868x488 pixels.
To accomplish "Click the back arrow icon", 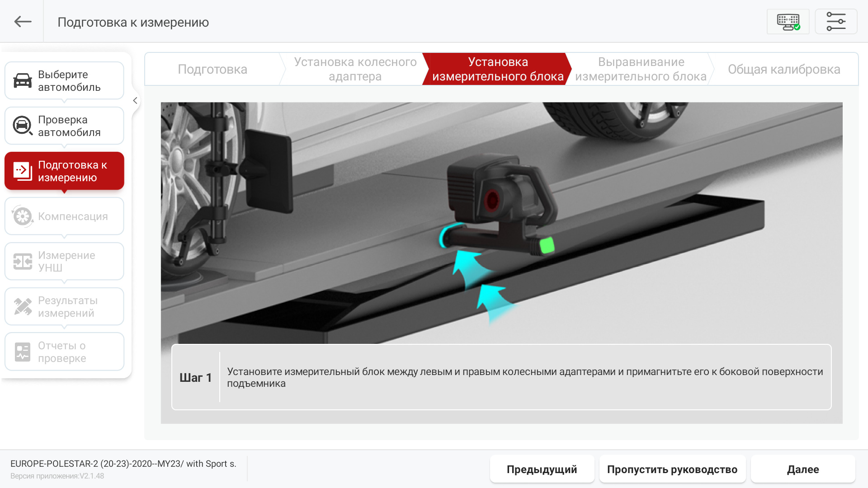I will (23, 22).
